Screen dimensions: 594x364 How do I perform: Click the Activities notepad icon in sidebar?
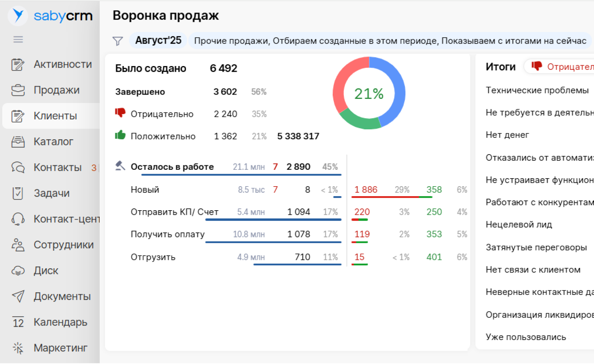[x=18, y=64]
